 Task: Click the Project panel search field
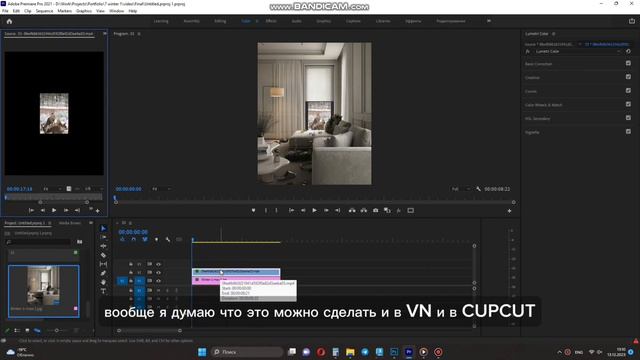[x=39, y=242]
